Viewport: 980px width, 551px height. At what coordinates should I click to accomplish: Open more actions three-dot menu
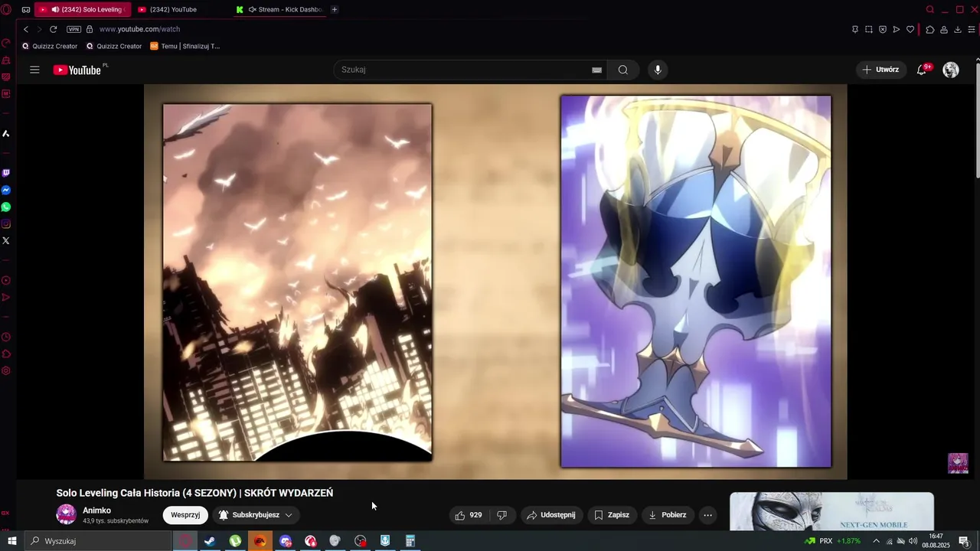coord(707,515)
